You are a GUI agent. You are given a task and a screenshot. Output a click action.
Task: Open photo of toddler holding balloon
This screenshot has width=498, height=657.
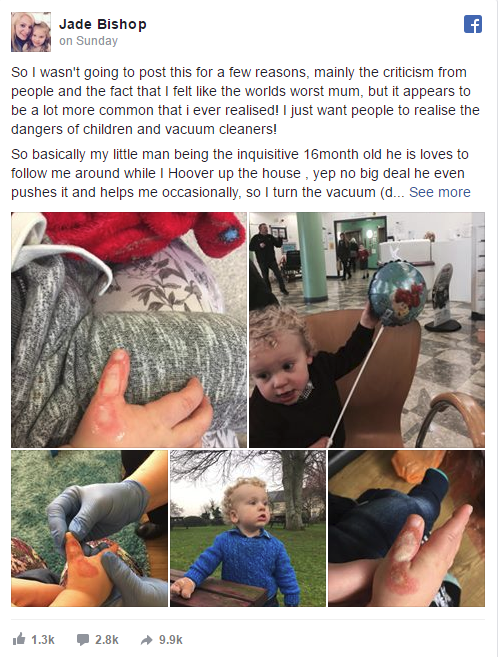(367, 330)
